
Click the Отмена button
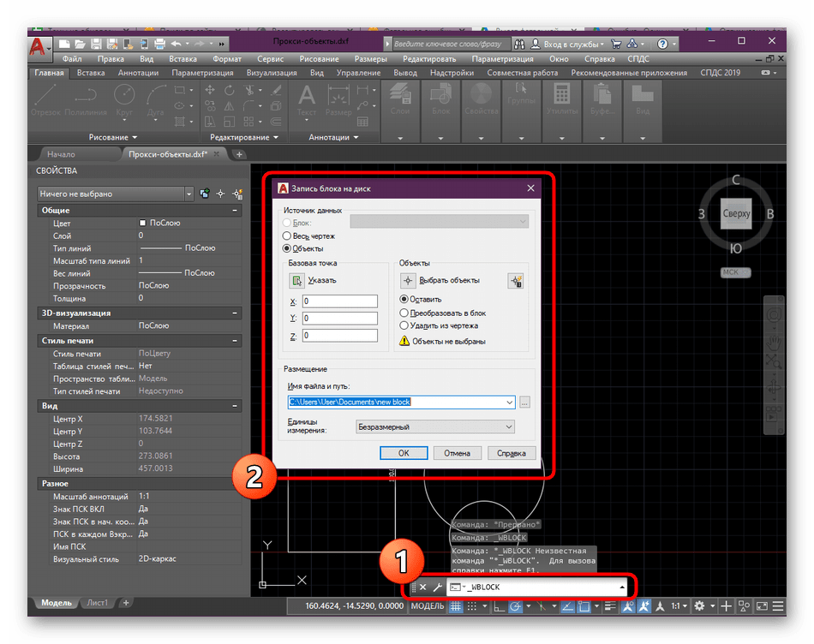[x=457, y=453]
